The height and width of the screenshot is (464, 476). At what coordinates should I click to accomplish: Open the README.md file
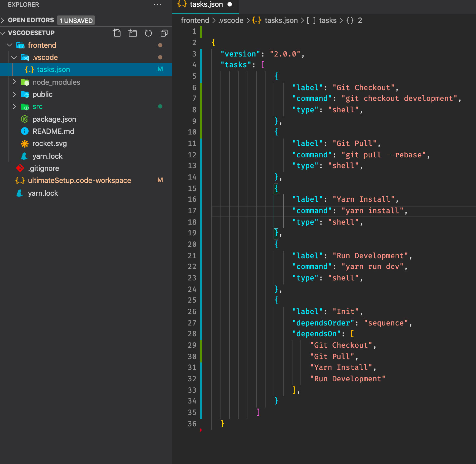click(x=53, y=131)
